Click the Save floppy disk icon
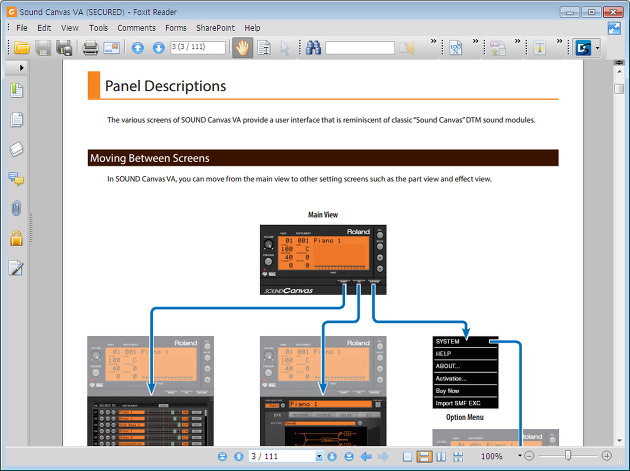This screenshot has height=471, width=630. (43, 48)
